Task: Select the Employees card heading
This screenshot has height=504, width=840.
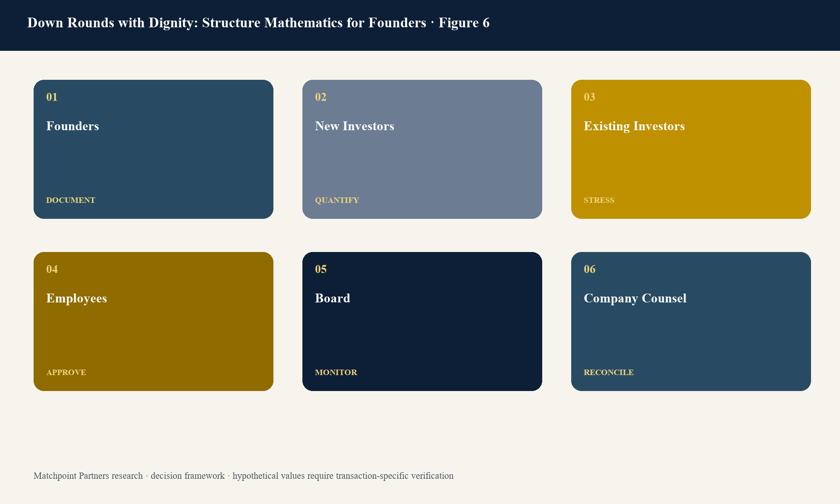Action: coord(76,298)
